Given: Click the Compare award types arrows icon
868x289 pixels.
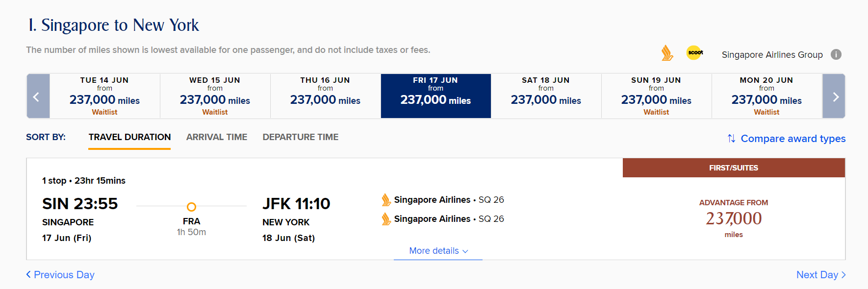Looking at the screenshot, I should (731, 139).
